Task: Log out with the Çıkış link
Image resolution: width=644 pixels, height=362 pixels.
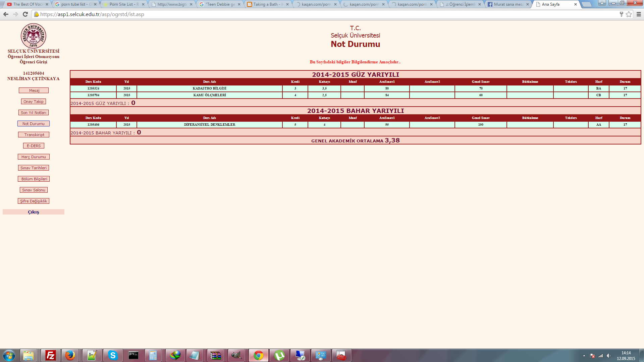Action: click(34, 212)
